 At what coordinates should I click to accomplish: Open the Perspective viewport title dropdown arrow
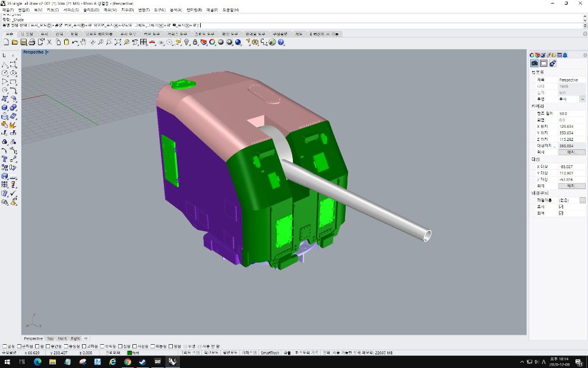coord(47,52)
